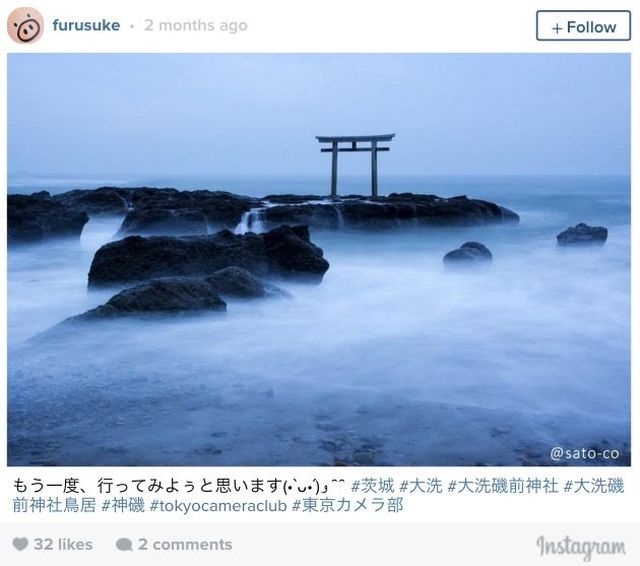Click the comments speech bubble icon

pyautogui.click(x=124, y=544)
